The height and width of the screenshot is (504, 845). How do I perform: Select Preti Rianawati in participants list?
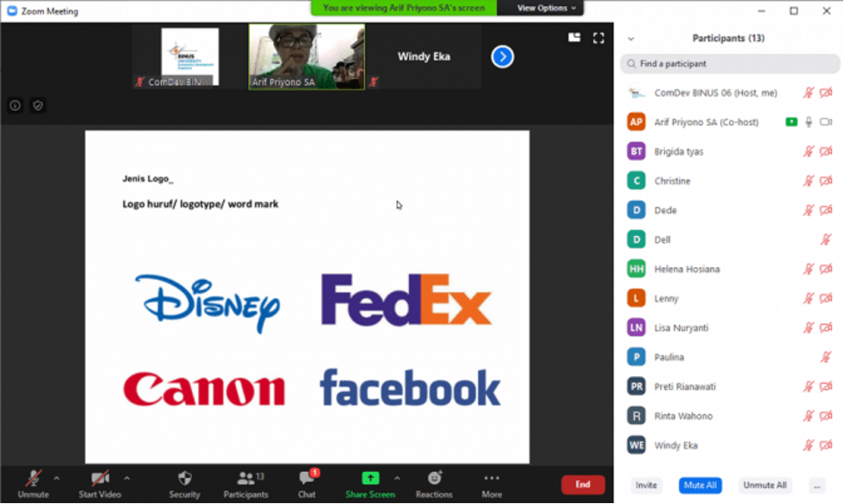[x=730, y=386]
